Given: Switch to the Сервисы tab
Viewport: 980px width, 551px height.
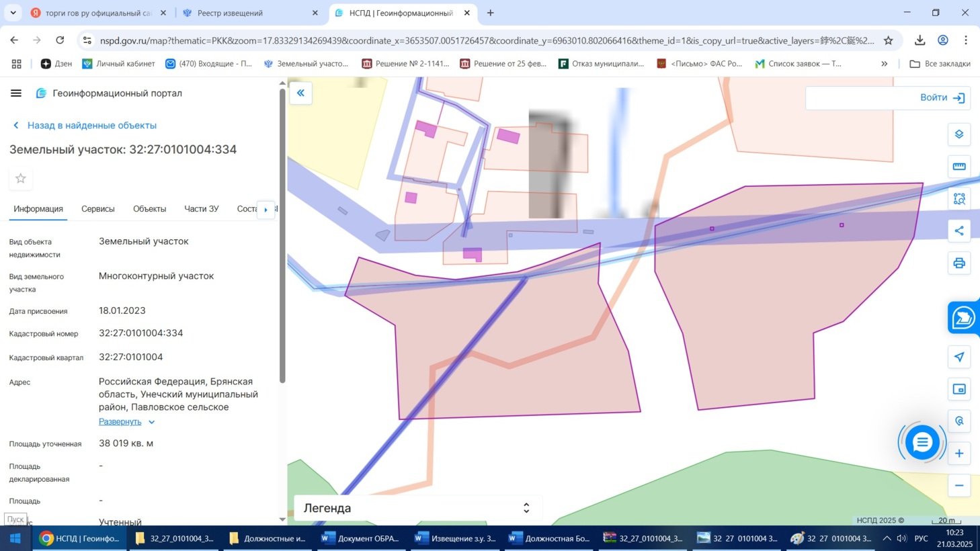Looking at the screenshot, I should tap(98, 209).
